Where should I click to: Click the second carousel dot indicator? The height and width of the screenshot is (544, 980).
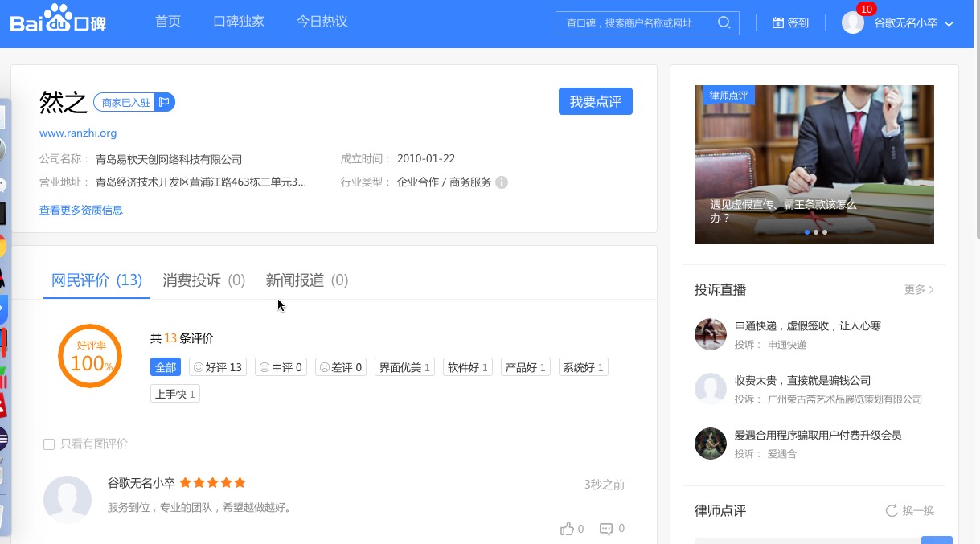(x=816, y=232)
